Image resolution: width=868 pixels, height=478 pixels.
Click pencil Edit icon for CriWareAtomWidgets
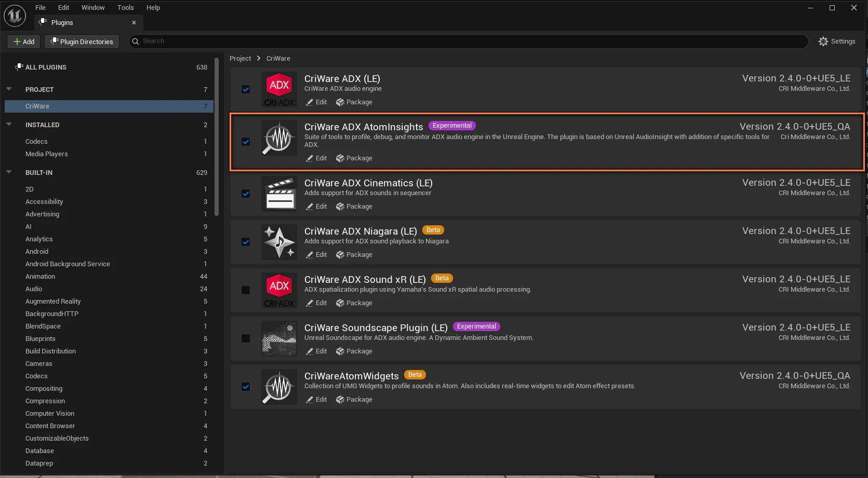310,400
